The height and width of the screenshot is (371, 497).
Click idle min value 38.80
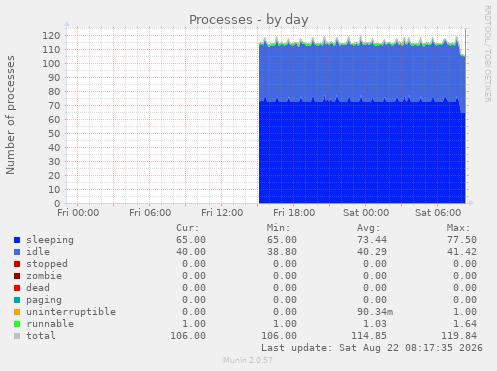point(282,252)
